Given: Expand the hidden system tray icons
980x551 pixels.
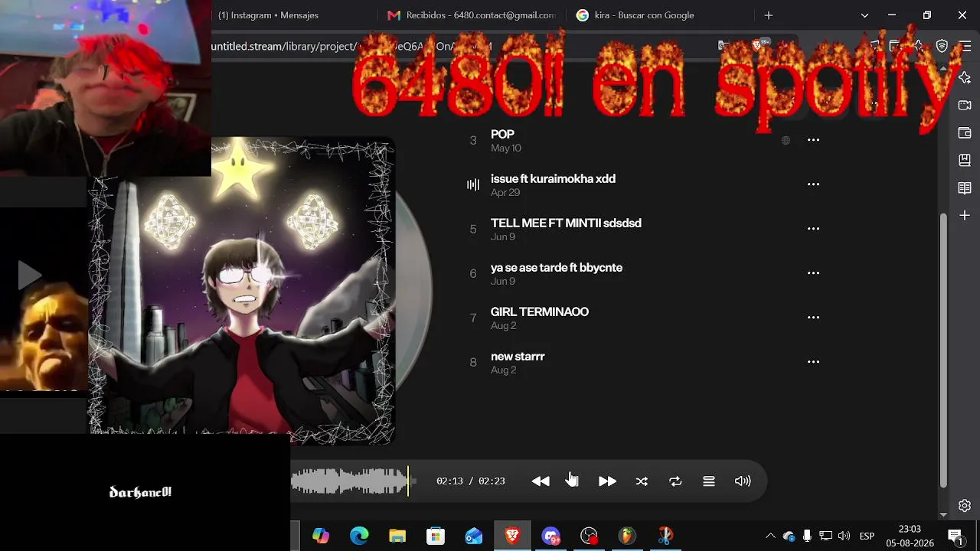Looking at the screenshot, I should tap(770, 536).
